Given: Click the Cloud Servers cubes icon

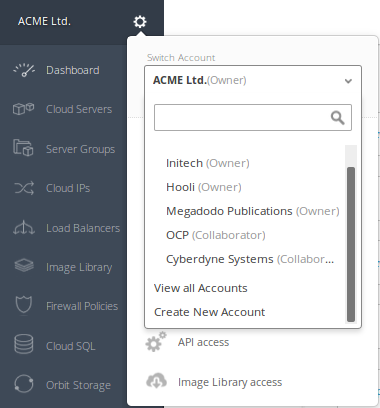Looking at the screenshot, I should pyautogui.click(x=23, y=109).
